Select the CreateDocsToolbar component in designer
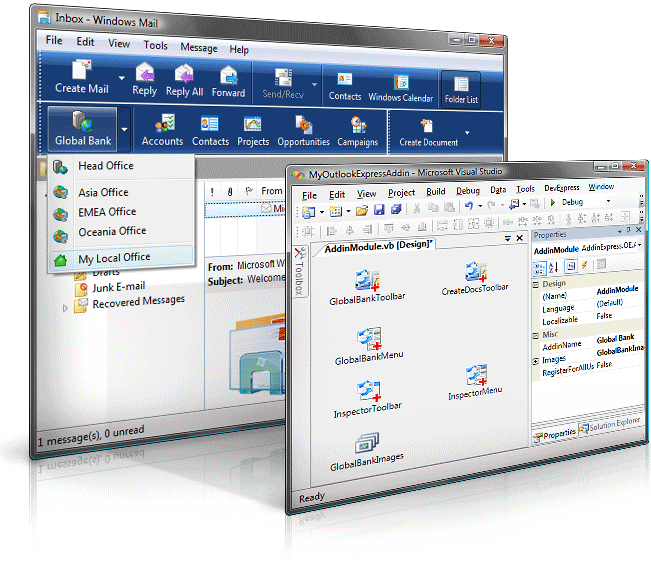651x571 pixels. pos(475,279)
